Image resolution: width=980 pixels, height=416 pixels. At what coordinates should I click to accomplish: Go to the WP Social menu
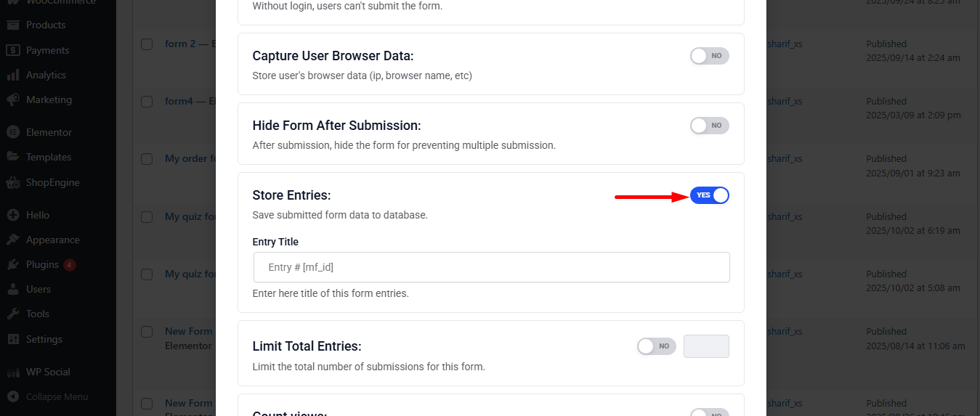coord(48,372)
